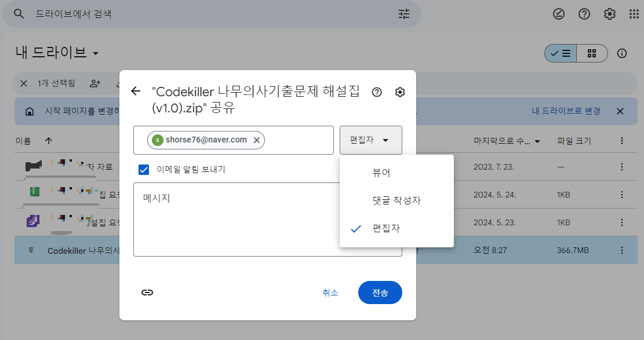Open advanced search filter options icon
The width and height of the screenshot is (644, 340).
[x=404, y=14]
